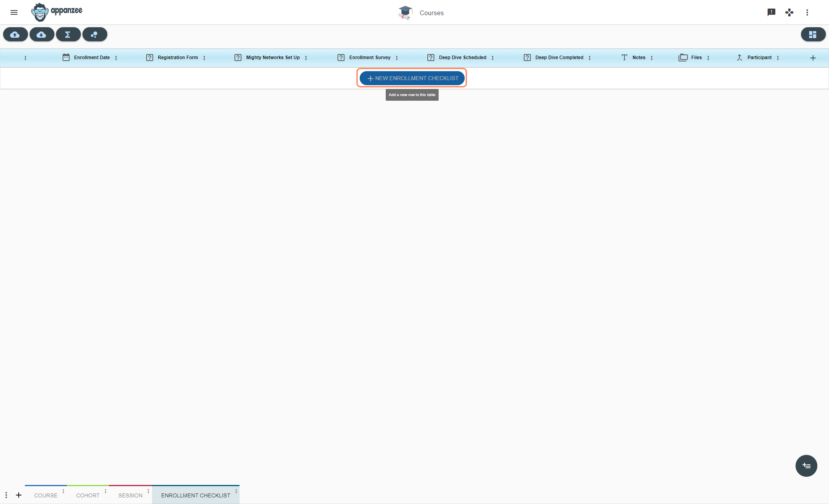Image resolution: width=829 pixels, height=504 pixels.
Task: Click the Courses graduation cap icon
Action: pyautogui.click(x=405, y=13)
